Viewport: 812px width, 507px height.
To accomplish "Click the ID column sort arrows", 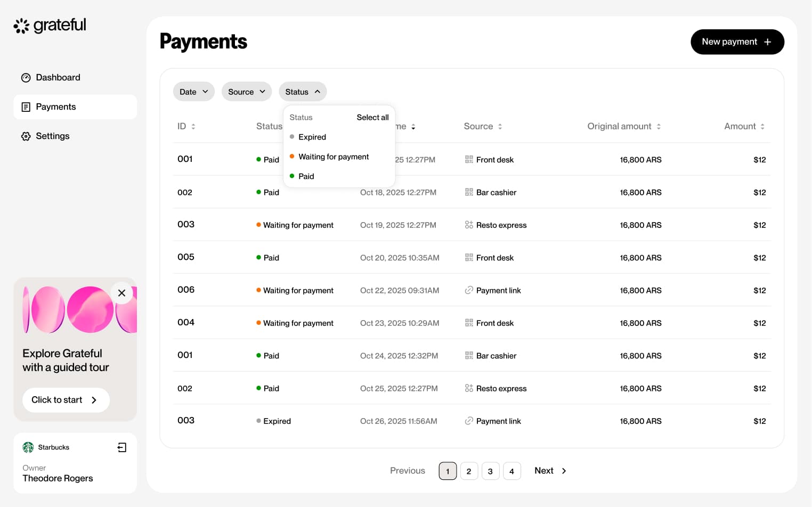I will pyautogui.click(x=193, y=127).
